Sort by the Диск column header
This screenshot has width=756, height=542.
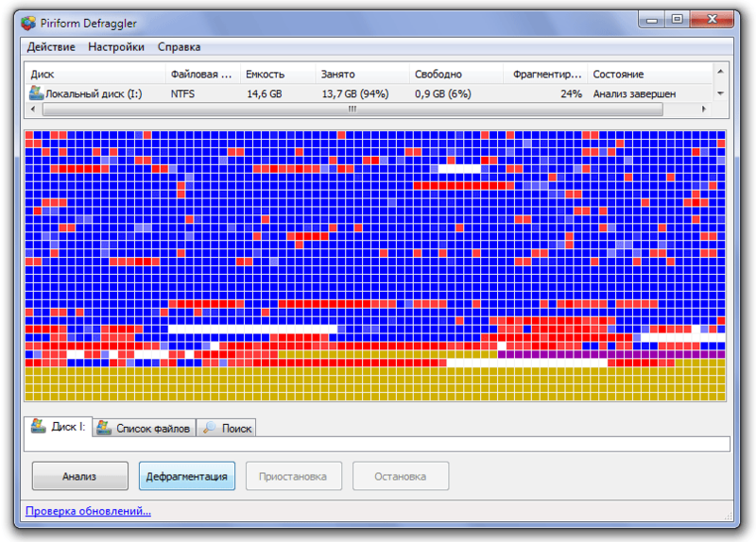[x=95, y=75]
